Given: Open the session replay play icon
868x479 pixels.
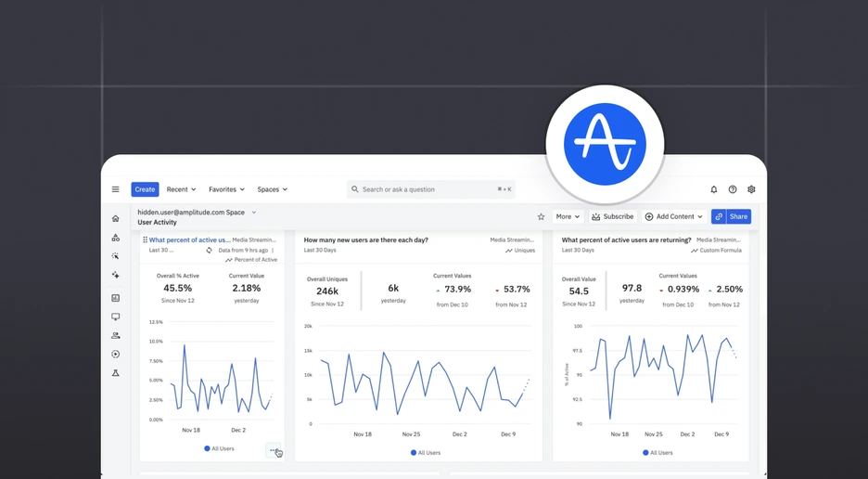Looking at the screenshot, I should tap(116, 355).
